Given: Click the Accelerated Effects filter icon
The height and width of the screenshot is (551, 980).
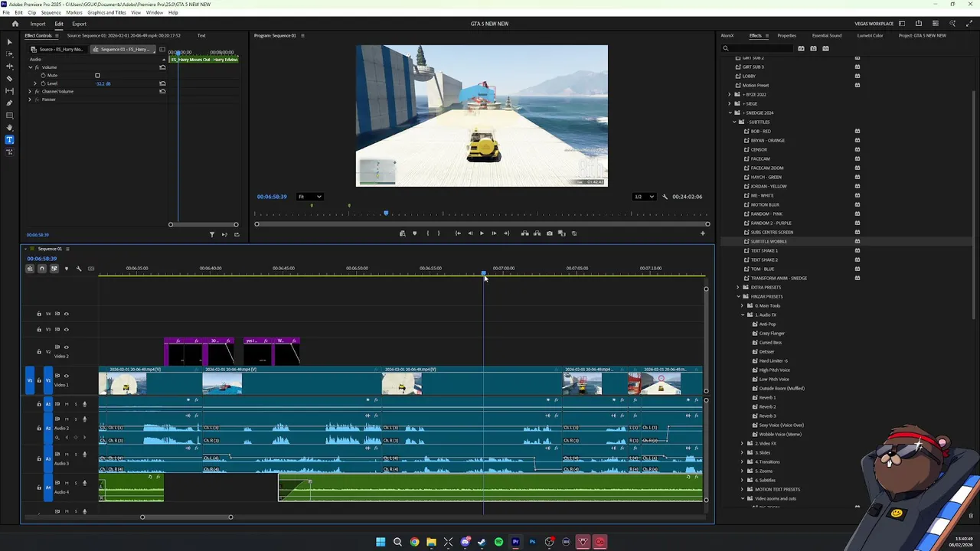Looking at the screenshot, I should click(x=801, y=48).
